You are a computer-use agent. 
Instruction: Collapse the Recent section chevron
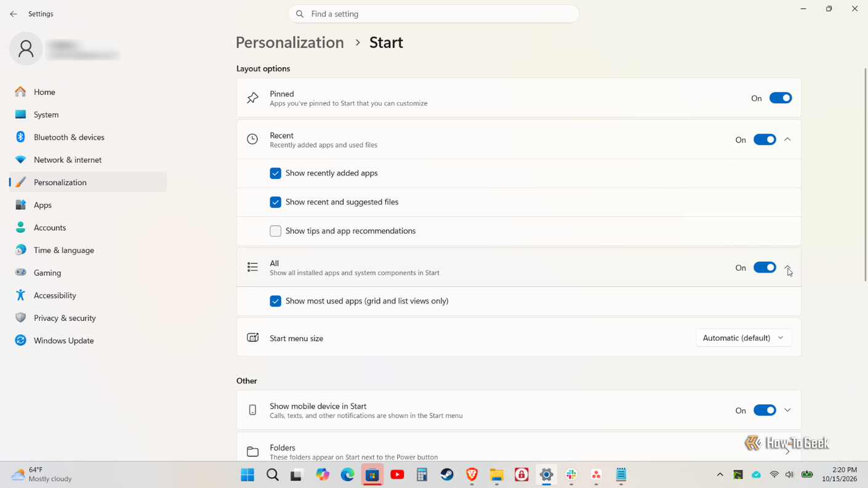(787, 140)
